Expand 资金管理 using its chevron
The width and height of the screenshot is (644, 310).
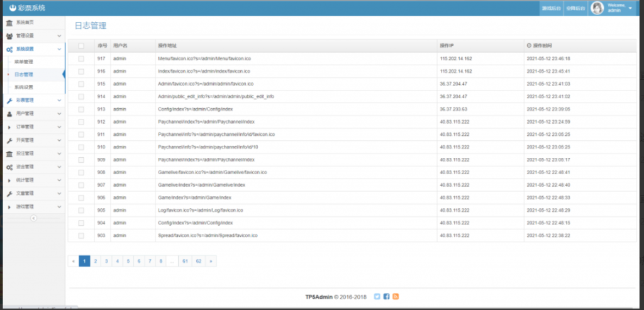[59, 167]
